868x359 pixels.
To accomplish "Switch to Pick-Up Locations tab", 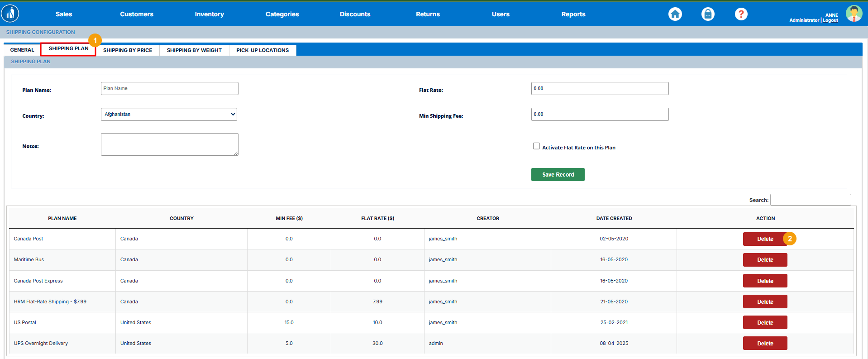I will point(262,50).
